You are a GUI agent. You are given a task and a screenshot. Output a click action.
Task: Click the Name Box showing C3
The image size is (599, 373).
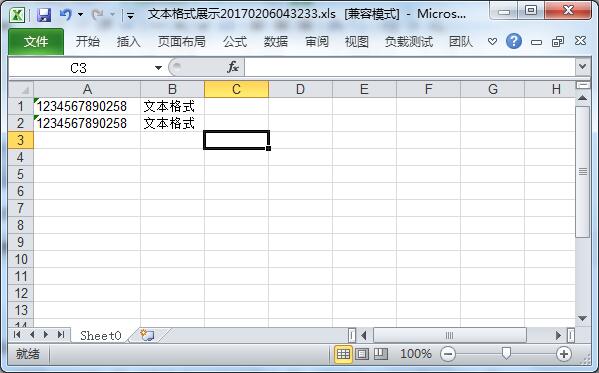(78, 68)
